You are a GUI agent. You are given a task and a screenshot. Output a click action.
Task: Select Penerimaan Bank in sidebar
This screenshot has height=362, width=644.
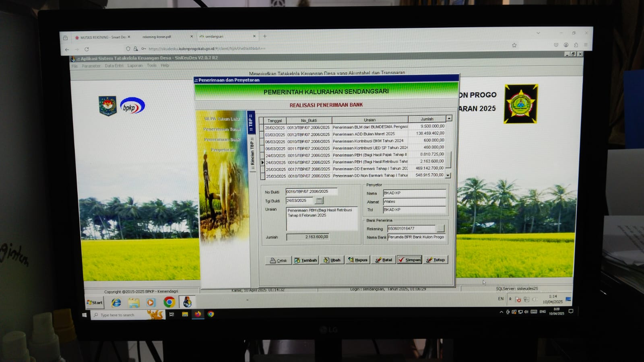tap(222, 140)
